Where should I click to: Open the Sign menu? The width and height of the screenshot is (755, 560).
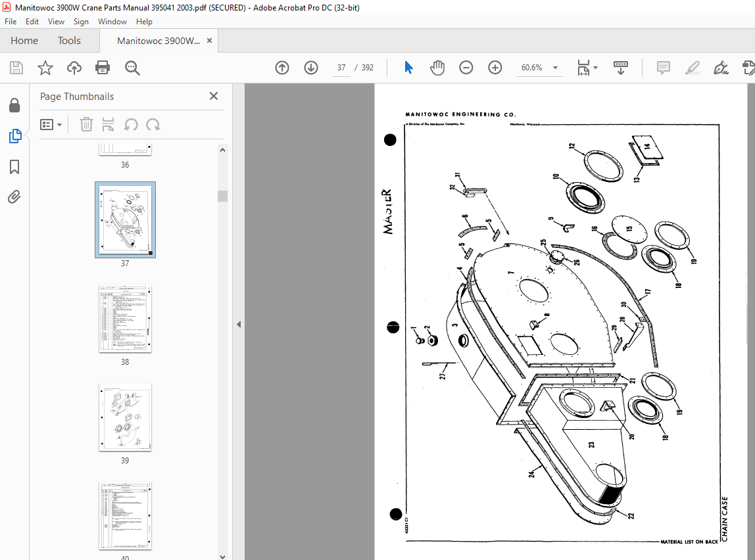(x=81, y=22)
